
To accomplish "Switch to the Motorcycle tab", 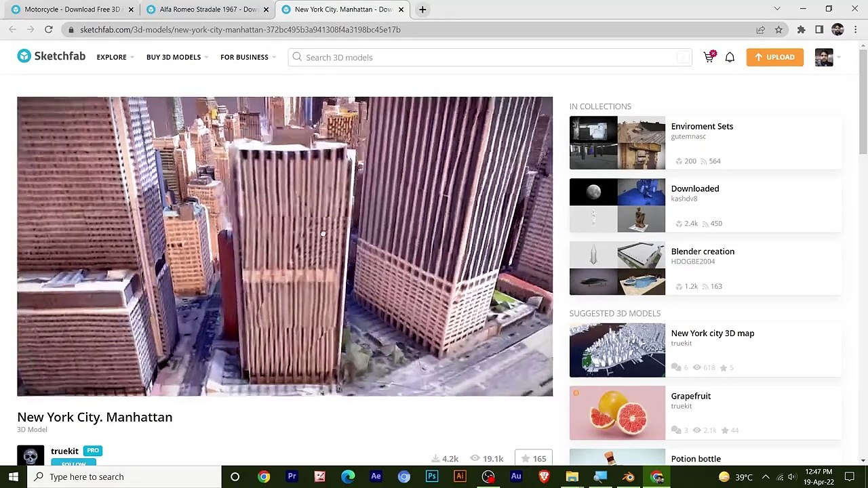I will [71, 9].
